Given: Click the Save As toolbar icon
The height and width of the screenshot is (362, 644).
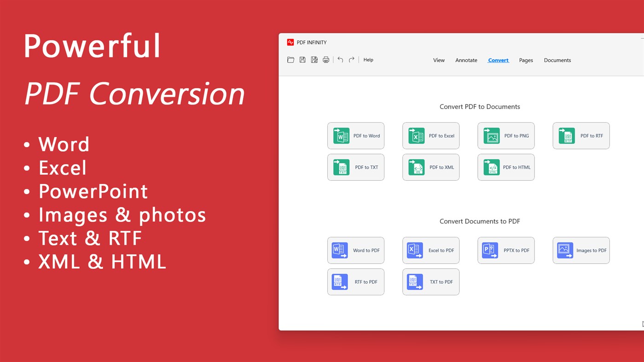Looking at the screenshot, I should (x=314, y=59).
